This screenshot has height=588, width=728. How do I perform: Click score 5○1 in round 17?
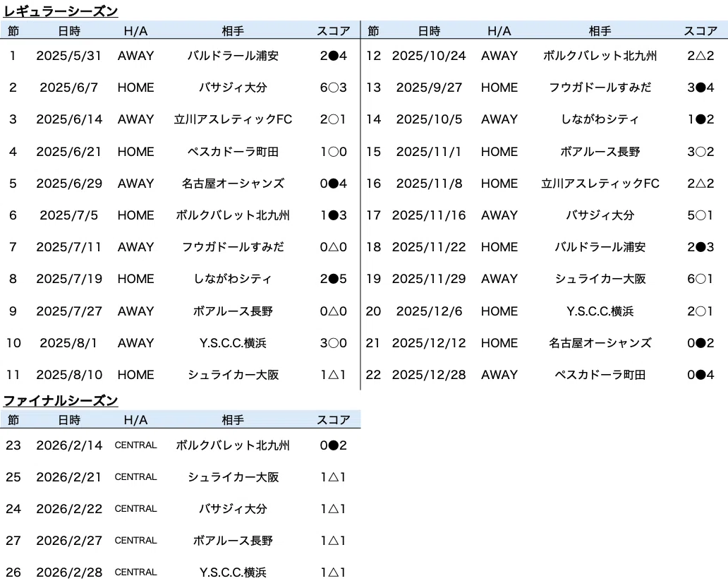coord(700,215)
